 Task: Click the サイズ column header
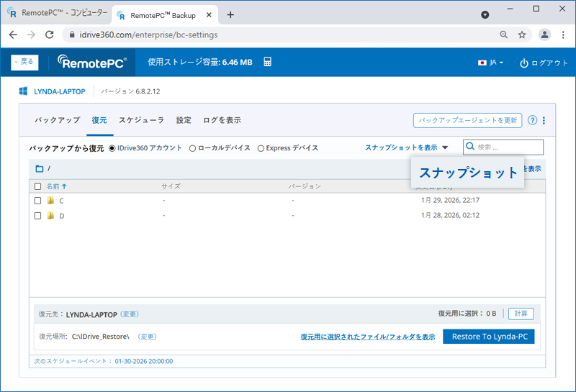pos(171,186)
